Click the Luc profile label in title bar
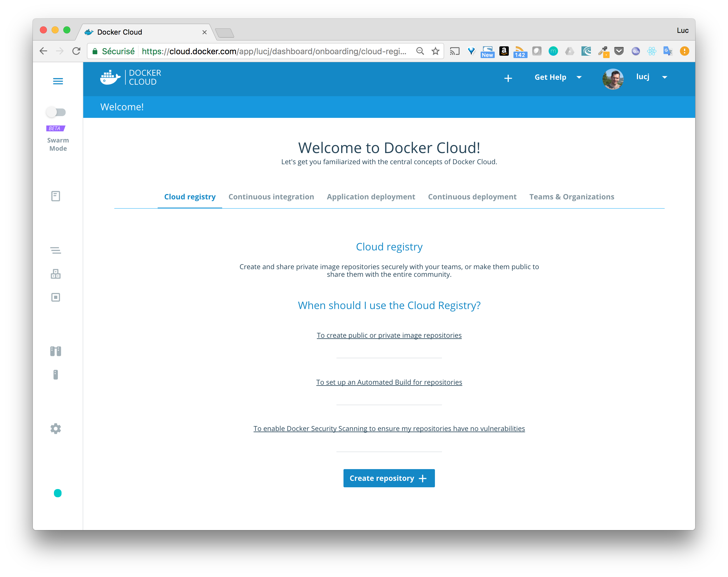Screen dimensions: 728x577 pos(682,30)
